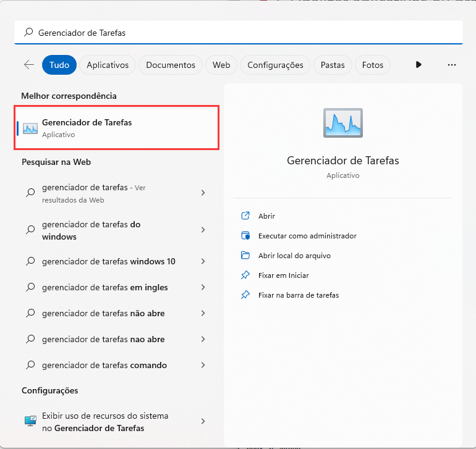Open suggestion 'gerenciador de tarefas windows 10'

[x=117, y=261]
